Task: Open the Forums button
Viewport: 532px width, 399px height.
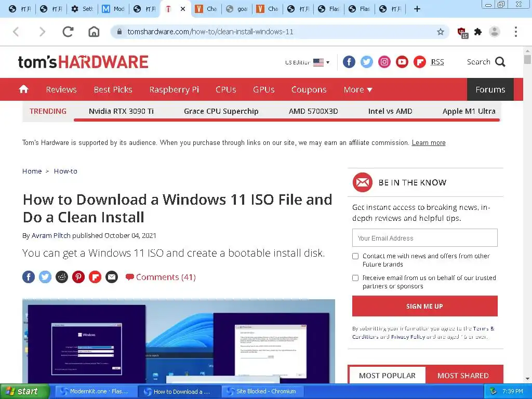Action: [490, 89]
